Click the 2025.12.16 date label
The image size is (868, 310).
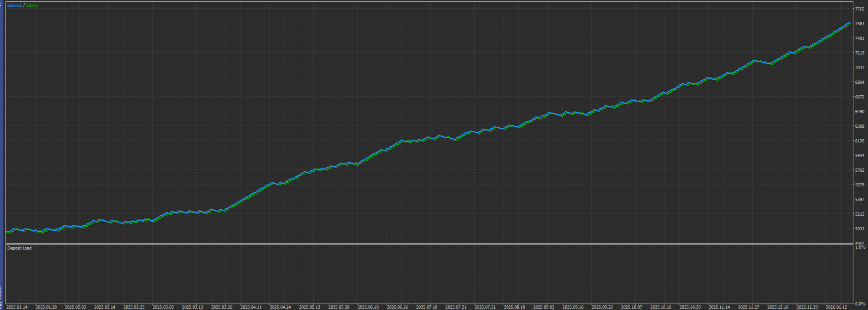[x=778, y=307]
